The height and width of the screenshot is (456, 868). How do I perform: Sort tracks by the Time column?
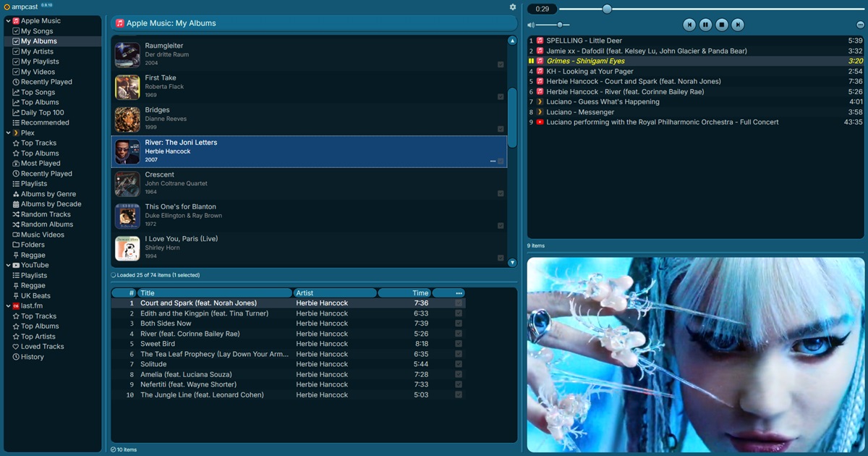click(x=404, y=293)
